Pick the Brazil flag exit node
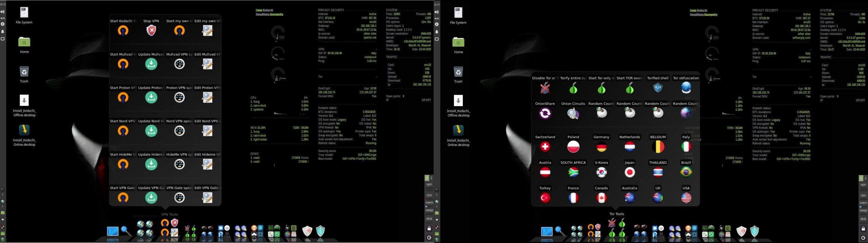Image resolution: width=868 pixels, height=243 pixels. pyautogui.click(x=686, y=172)
